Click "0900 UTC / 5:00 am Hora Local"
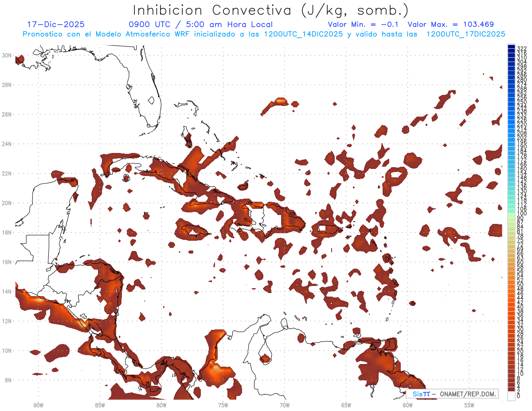The height and width of the screenshot is (411, 532). coord(200,24)
